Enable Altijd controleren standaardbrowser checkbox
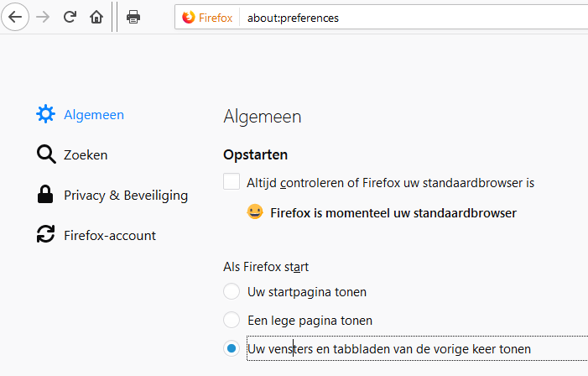 (232, 181)
